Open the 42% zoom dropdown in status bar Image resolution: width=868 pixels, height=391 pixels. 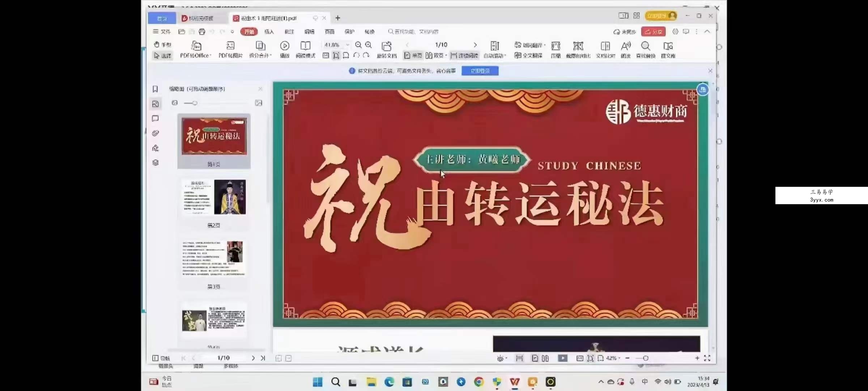point(613,358)
